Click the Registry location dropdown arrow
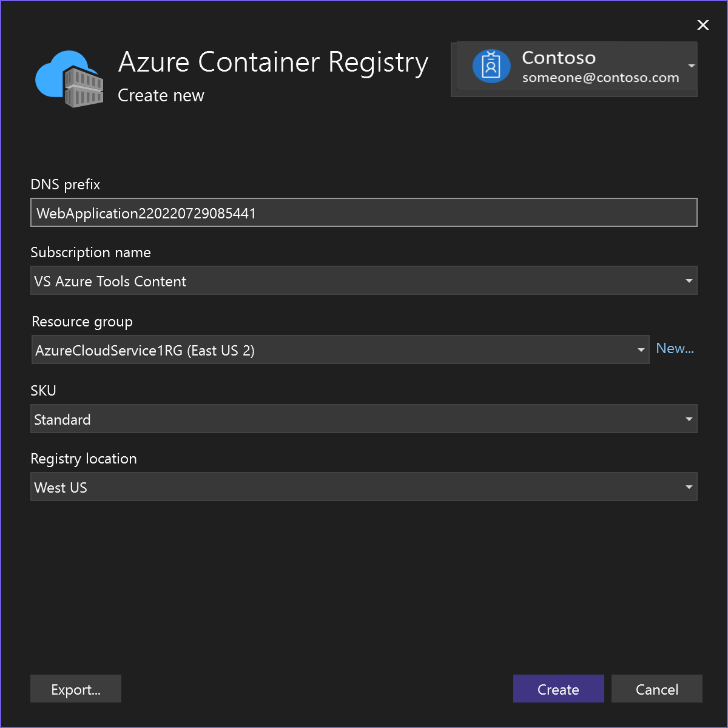The width and height of the screenshot is (728, 728). [689, 487]
